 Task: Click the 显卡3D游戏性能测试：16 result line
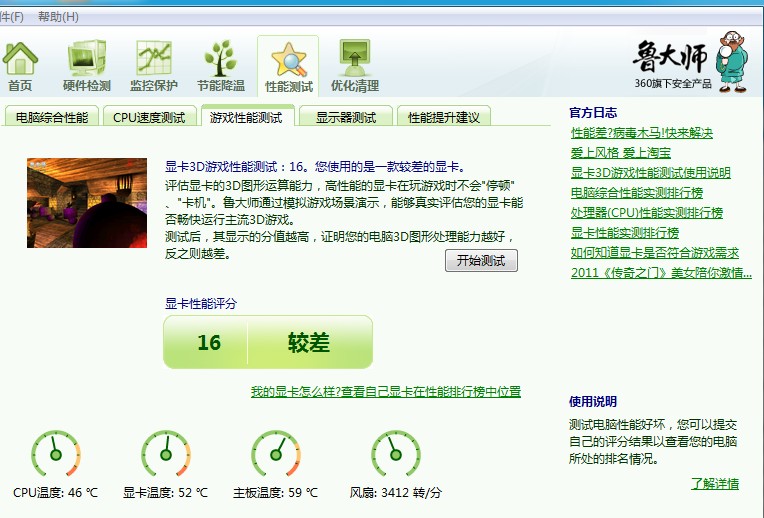pyautogui.click(x=316, y=167)
